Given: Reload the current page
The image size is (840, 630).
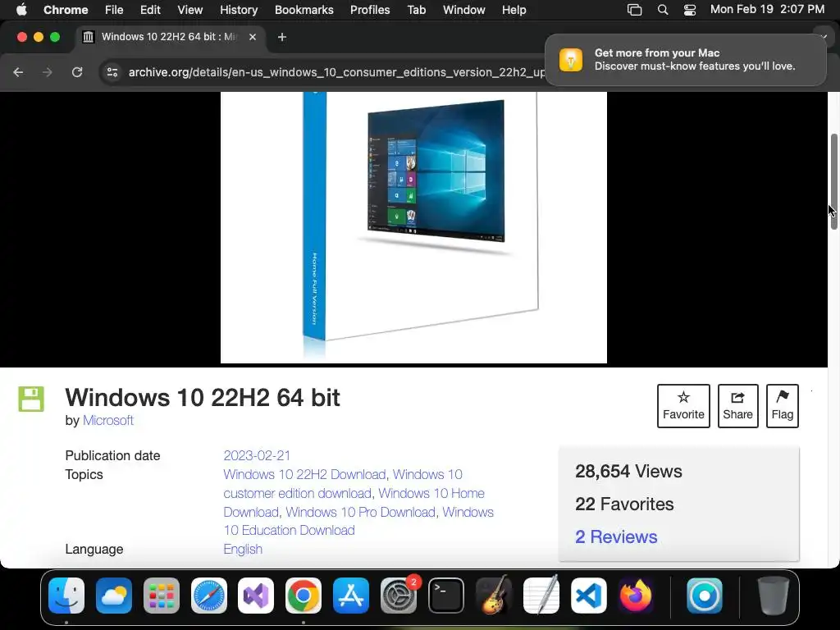Looking at the screenshot, I should pos(77,72).
